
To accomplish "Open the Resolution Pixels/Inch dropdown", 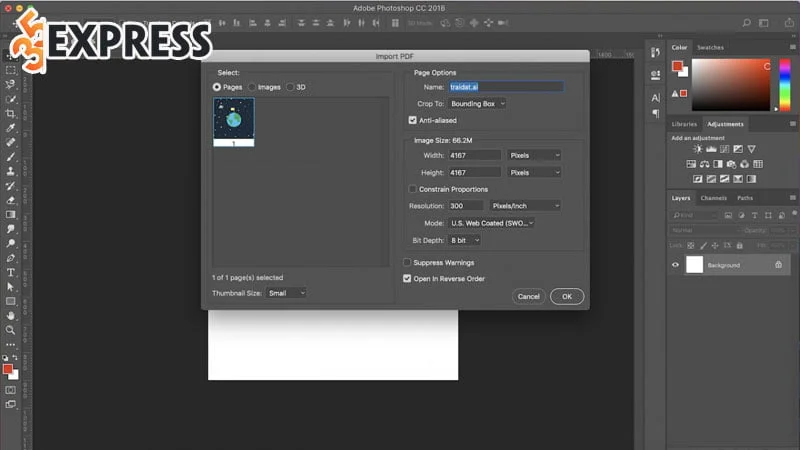I will 524,206.
